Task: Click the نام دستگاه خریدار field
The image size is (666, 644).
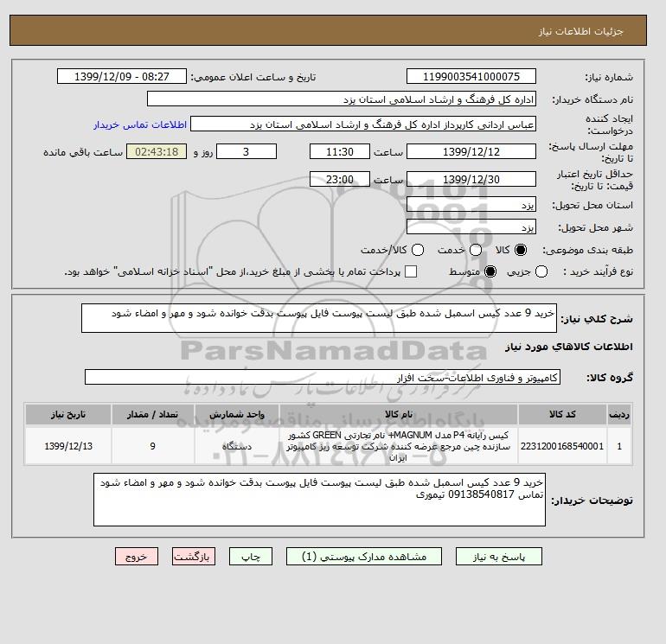Action: 342,99
